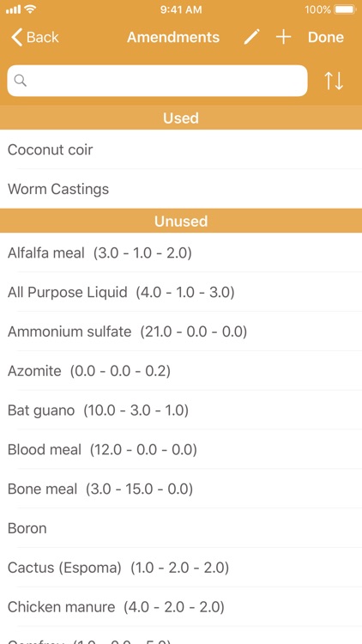Choose Blood meal amendment

coord(181,450)
